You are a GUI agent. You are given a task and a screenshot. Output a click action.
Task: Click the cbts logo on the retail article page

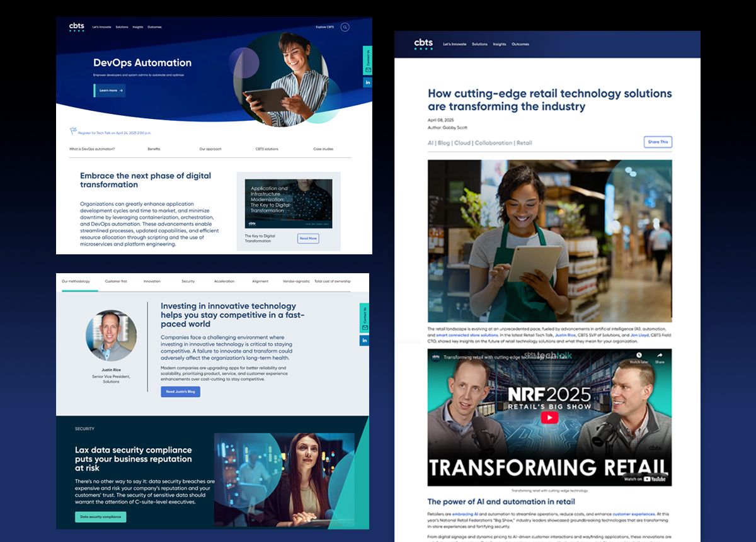pos(423,43)
